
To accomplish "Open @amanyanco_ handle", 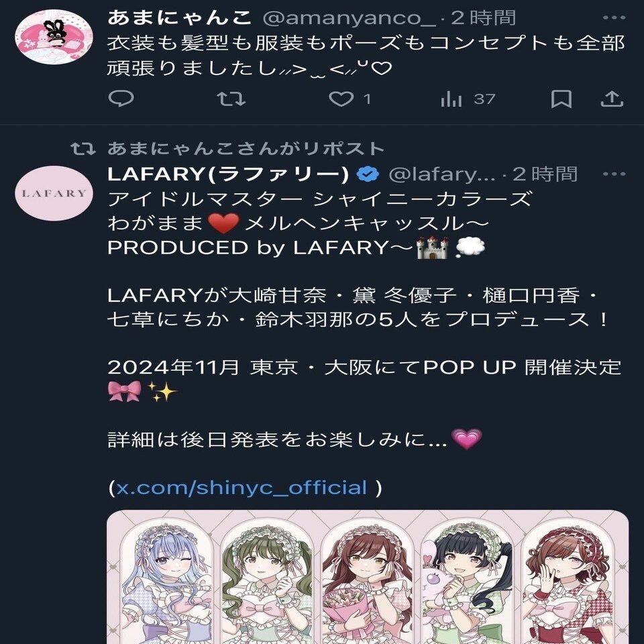I will (x=349, y=17).
